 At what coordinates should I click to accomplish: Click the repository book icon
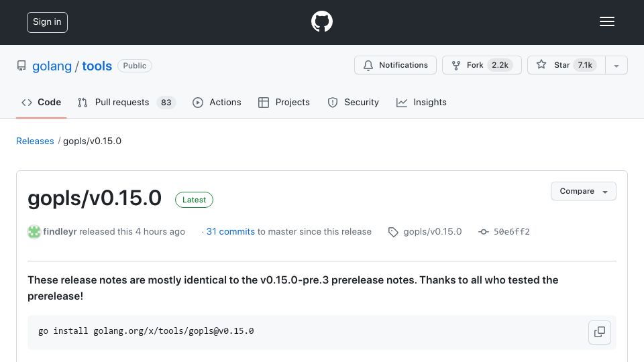click(x=21, y=66)
